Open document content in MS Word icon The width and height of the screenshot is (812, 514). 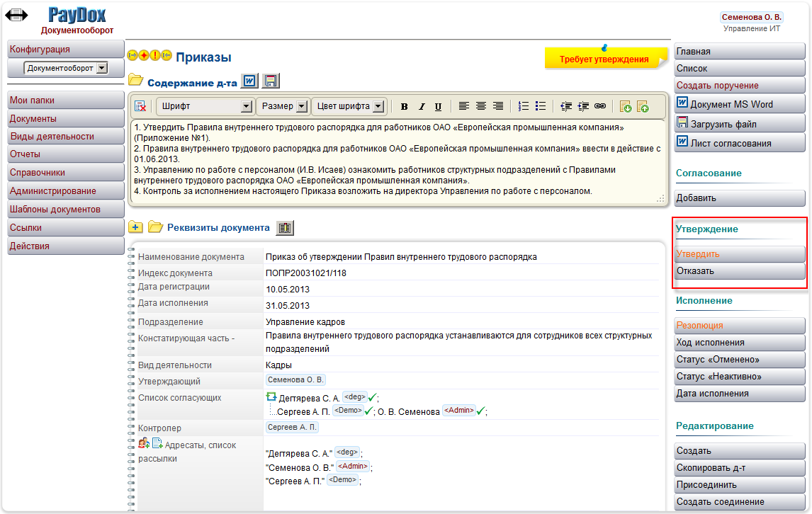pyautogui.click(x=249, y=81)
